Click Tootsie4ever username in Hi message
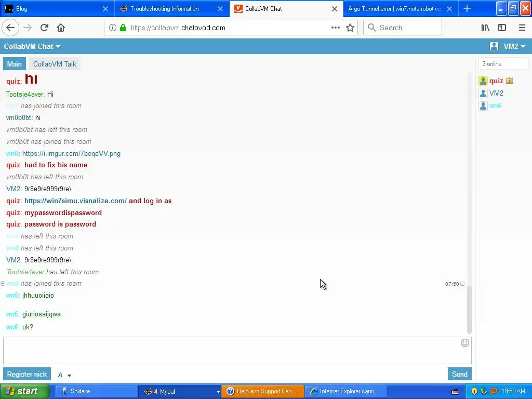This screenshot has height=399, width=532. tap(25, 94)
